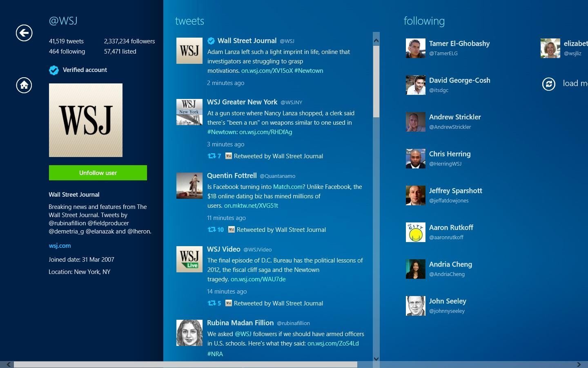This screenshot has width=588, height=368.
Task: Click the @Quantanamo handle
Action: pos(277,176)
